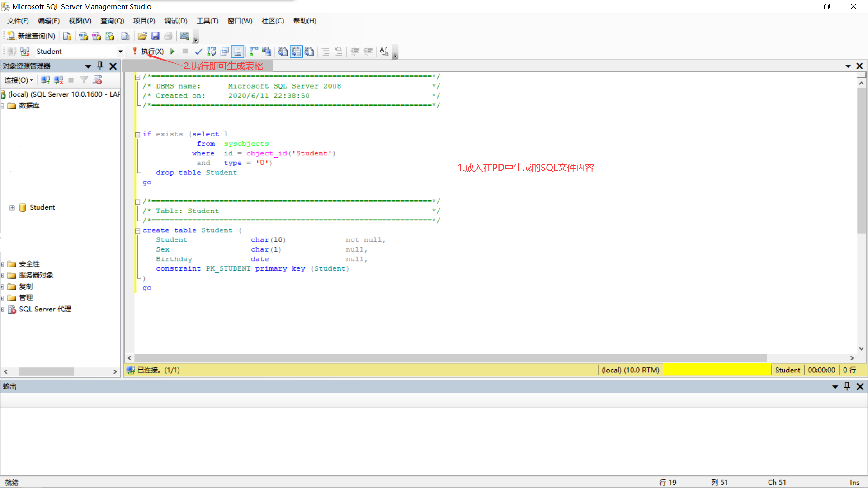Open the editor active files dropdown arrow
The width and height of the screenshot is (868, 488).
click(848, 66)
